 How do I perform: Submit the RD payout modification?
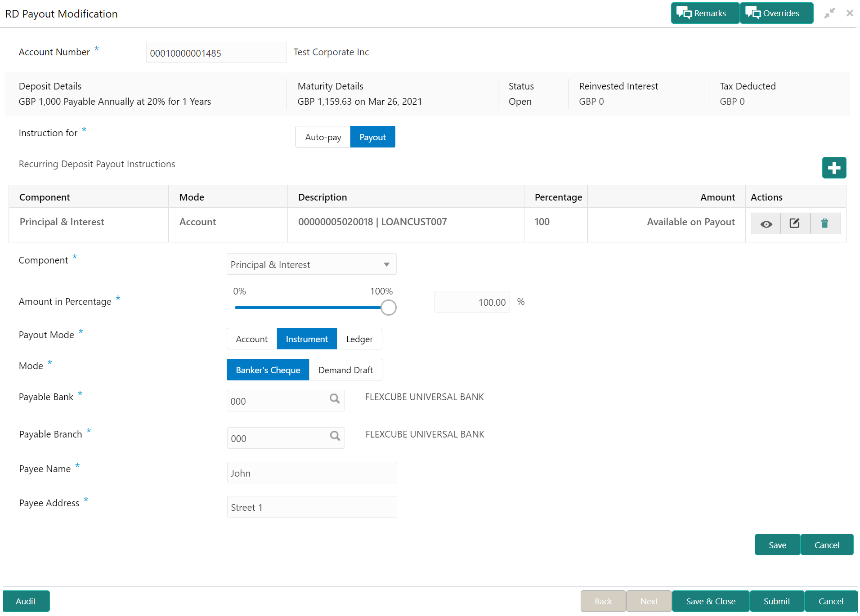[x=777, y=601]
